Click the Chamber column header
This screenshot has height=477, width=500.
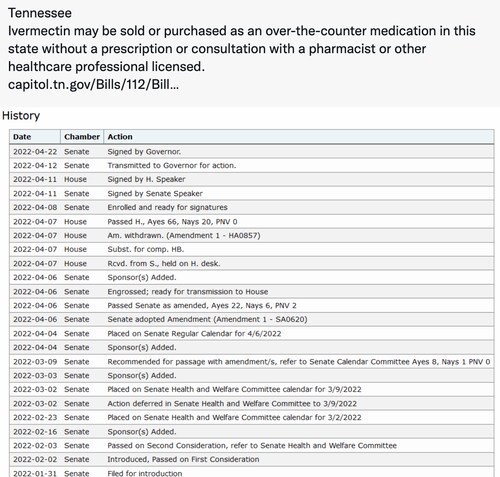[82, 137]
